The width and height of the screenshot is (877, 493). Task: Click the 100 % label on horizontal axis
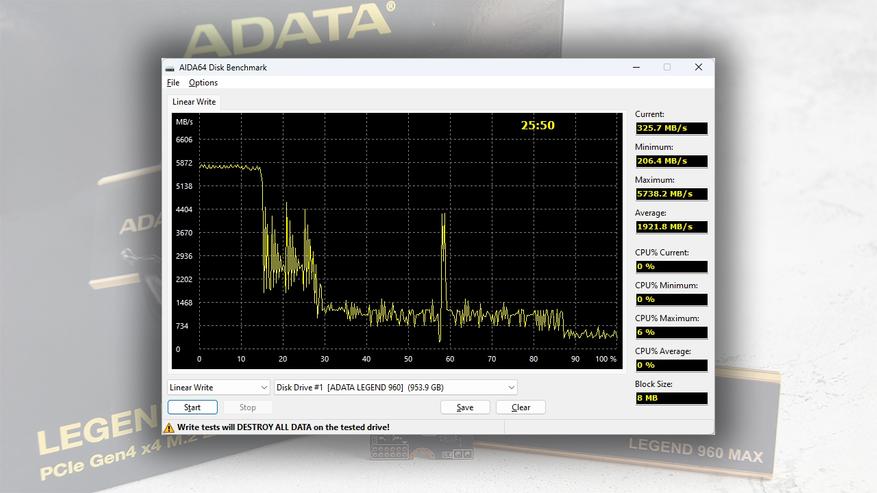tap(606, 359)
